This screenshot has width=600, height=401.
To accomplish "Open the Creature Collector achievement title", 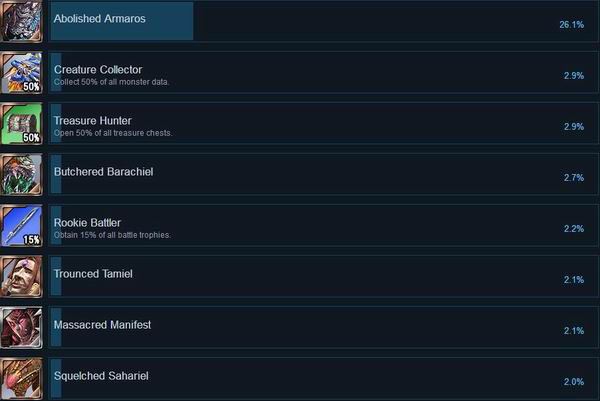I will (x=98, y=69).
